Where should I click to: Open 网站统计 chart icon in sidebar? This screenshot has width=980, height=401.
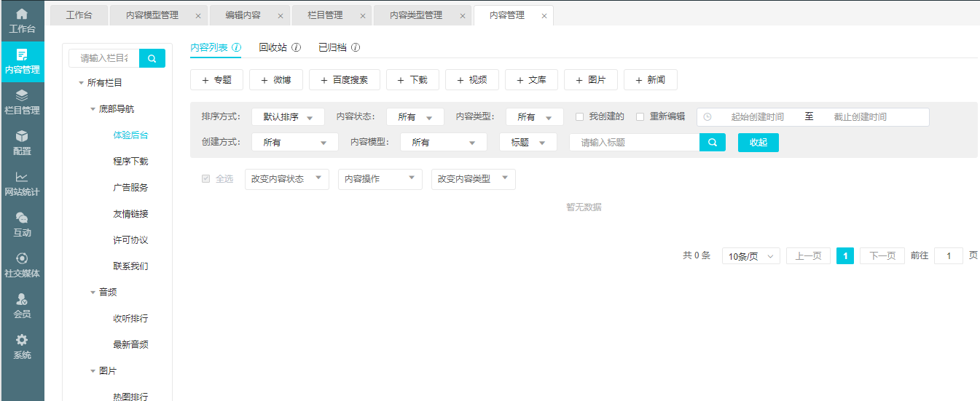click(x=22, y=177)
